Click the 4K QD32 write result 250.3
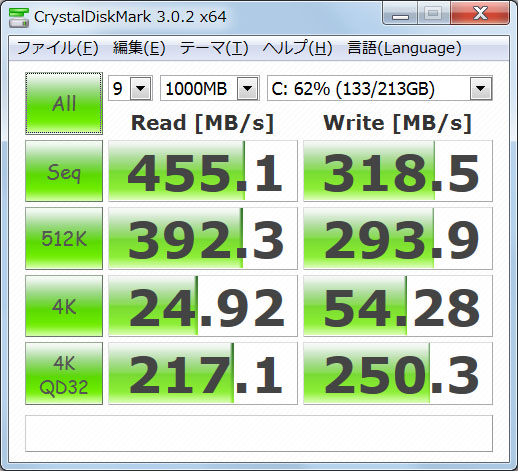This screenshot has width=518, height=471. coord(398,374)
